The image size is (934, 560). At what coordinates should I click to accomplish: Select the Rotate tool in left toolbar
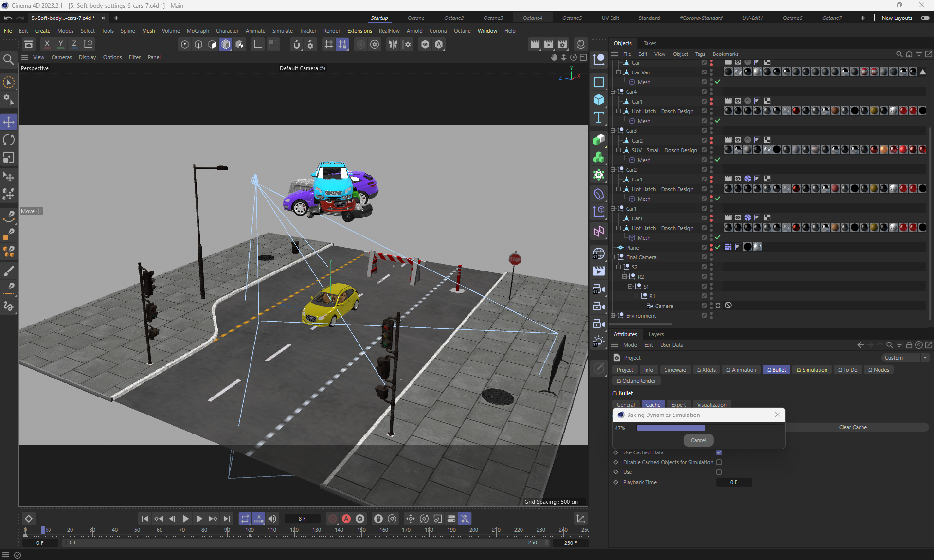pyautogui.click(x=9, y=140)
